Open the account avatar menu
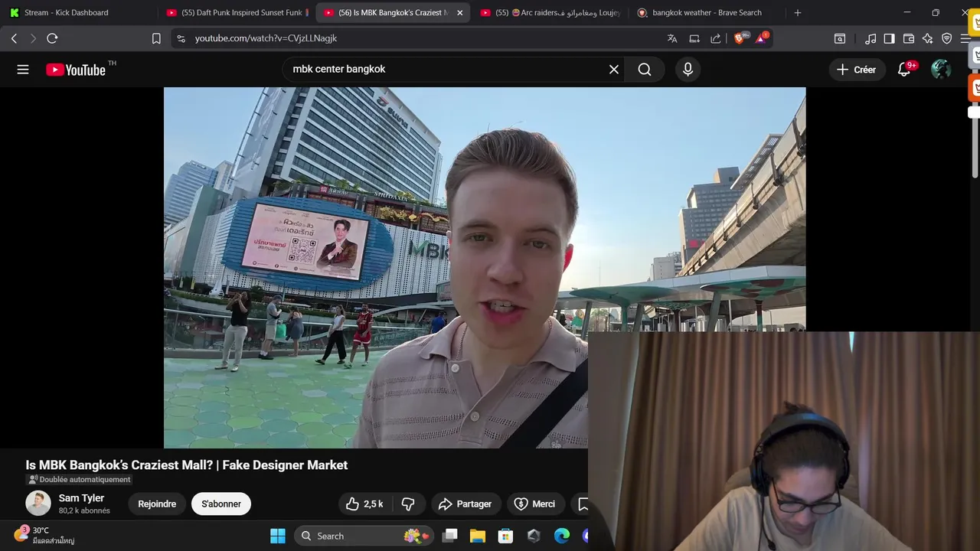 point(941,70)
